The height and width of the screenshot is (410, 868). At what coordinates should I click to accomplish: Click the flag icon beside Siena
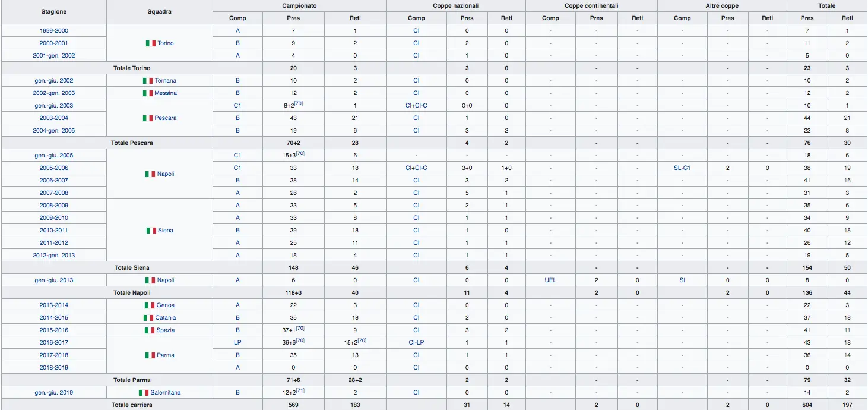151,231
